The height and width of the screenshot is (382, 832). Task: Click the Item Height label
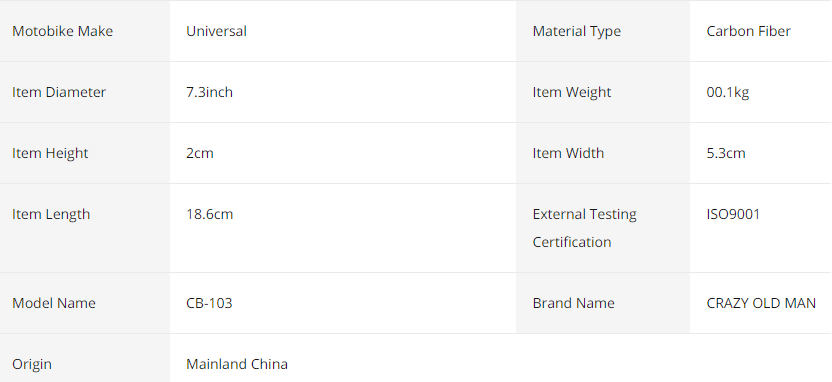pos(50,153)
